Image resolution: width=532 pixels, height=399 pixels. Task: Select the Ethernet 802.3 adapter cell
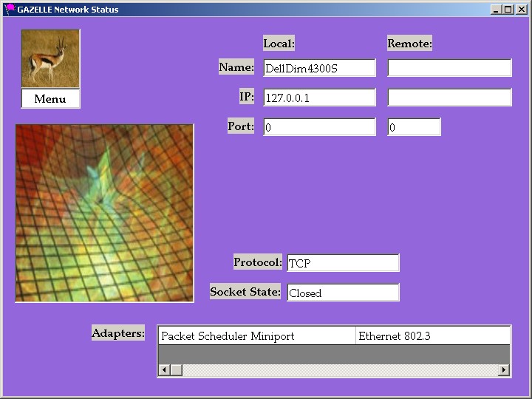(432, 336)
